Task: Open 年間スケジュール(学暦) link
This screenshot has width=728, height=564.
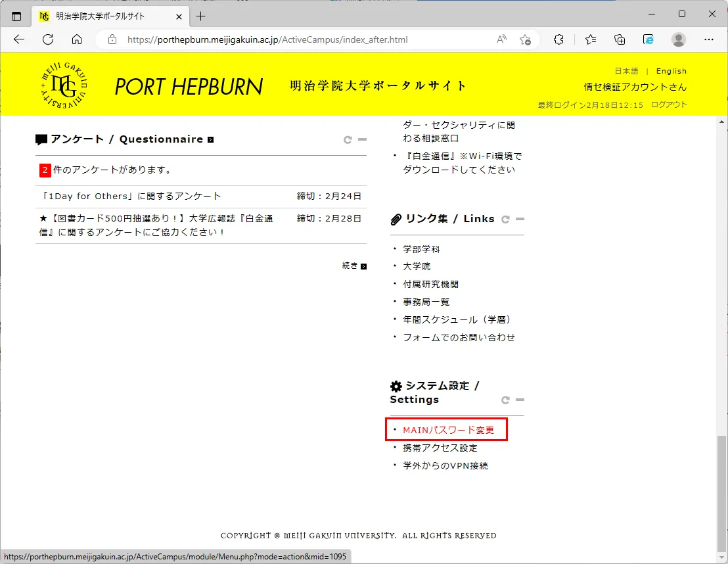Action: (x=458, y=319)
